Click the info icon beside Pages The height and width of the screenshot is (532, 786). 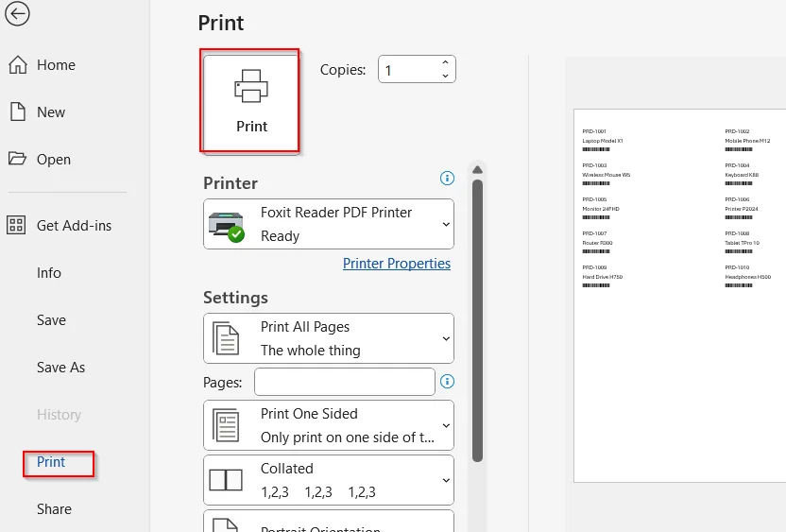(x=447, y=382)
